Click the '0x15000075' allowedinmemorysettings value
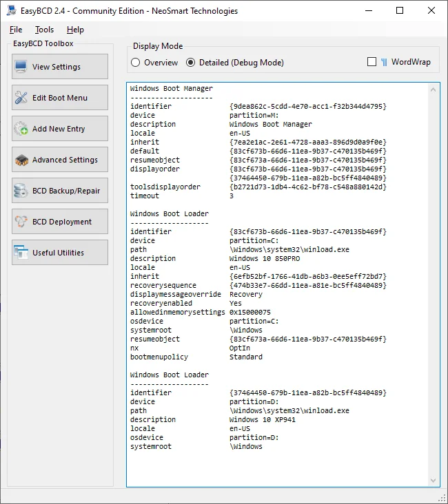The image size is (448, 504). click(250, 312)
